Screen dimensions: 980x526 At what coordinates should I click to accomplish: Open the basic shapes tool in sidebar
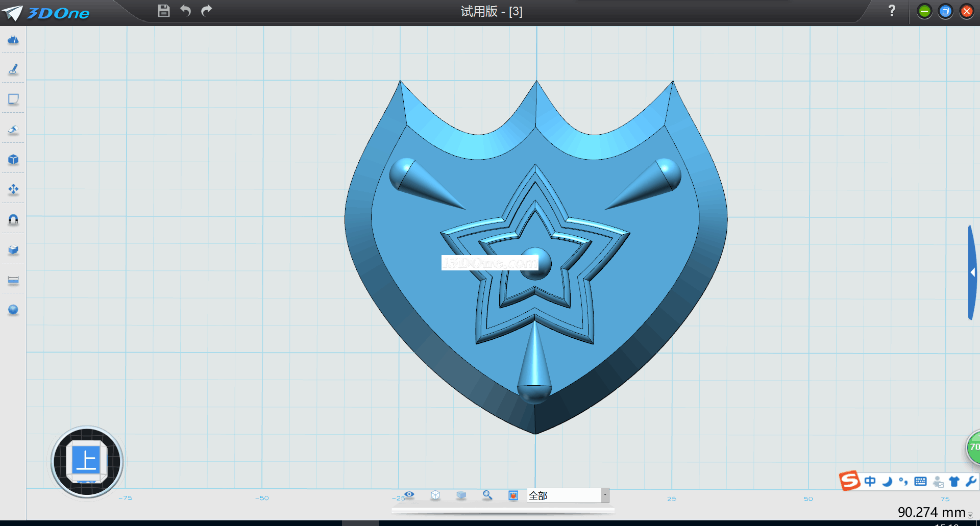pyautogui.click(x=13, y=40)
